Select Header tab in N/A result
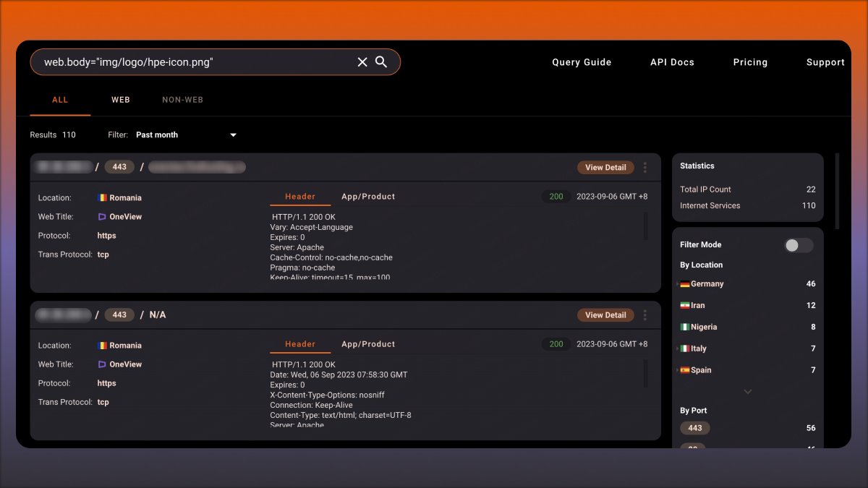868x488 pixels. point(300,344)
